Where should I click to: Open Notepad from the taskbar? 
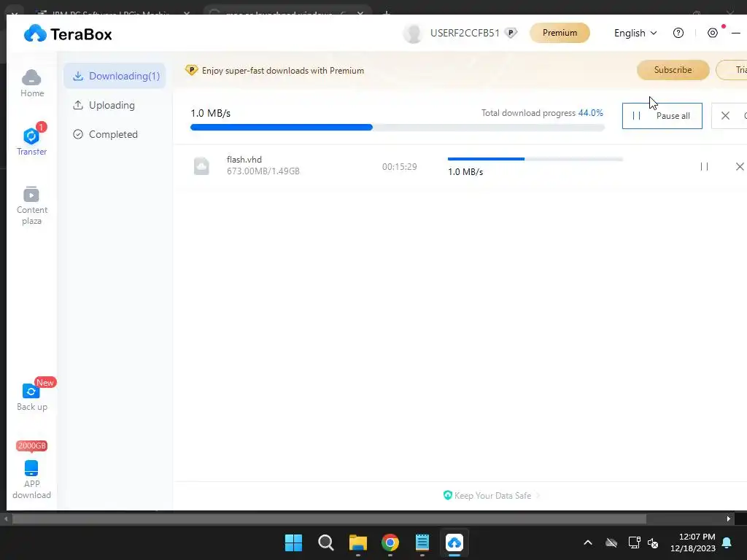click(422, 542)
